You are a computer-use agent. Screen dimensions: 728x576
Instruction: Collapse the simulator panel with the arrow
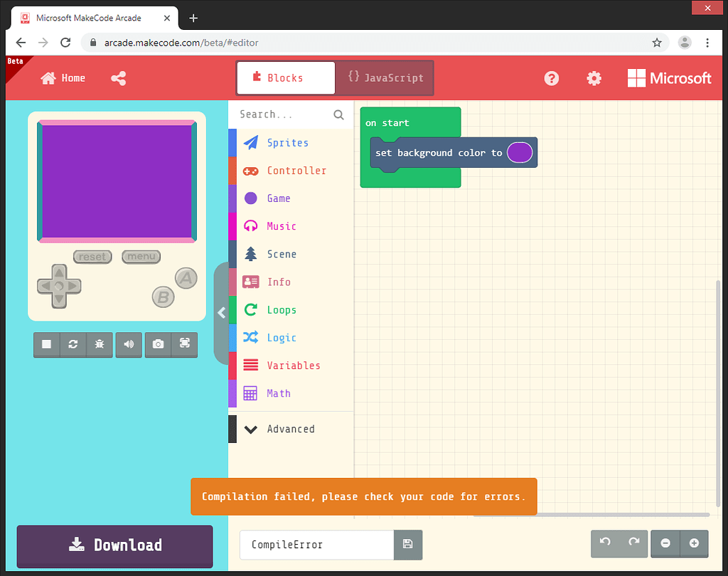tap(222, 313)
